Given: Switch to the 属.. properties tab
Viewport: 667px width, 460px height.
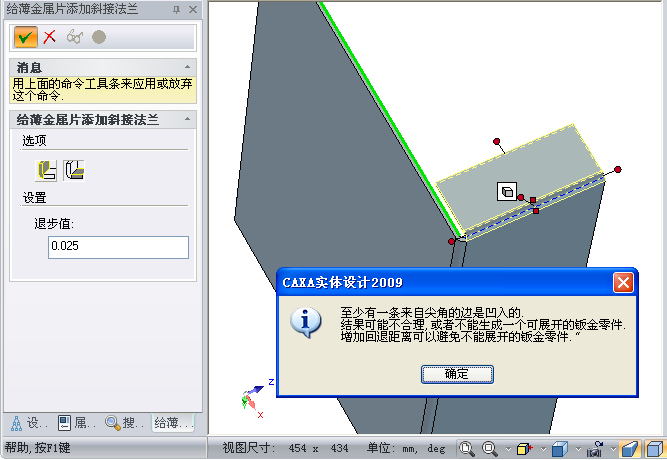Looking at the screenshot, I should pos(77,423).
